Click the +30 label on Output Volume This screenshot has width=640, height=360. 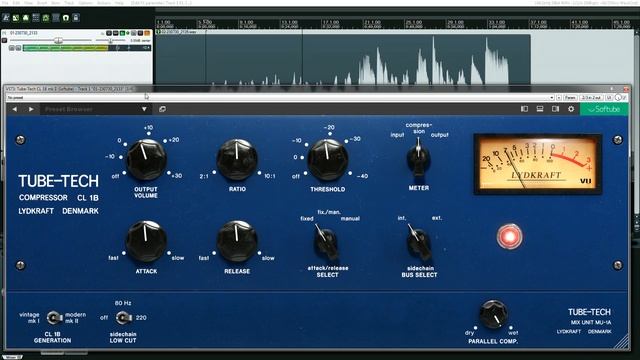[176, 176]
